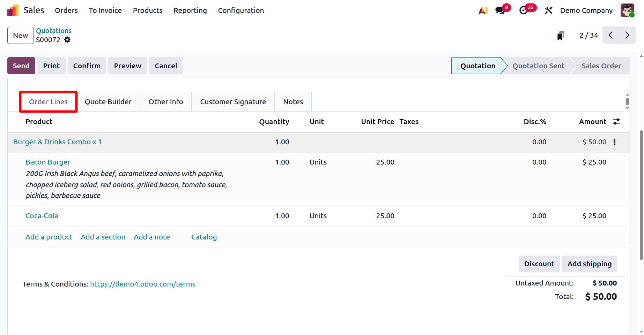644x335 pixels.
Task: Set stage to Quotation Sent
Action: (538, 66)
